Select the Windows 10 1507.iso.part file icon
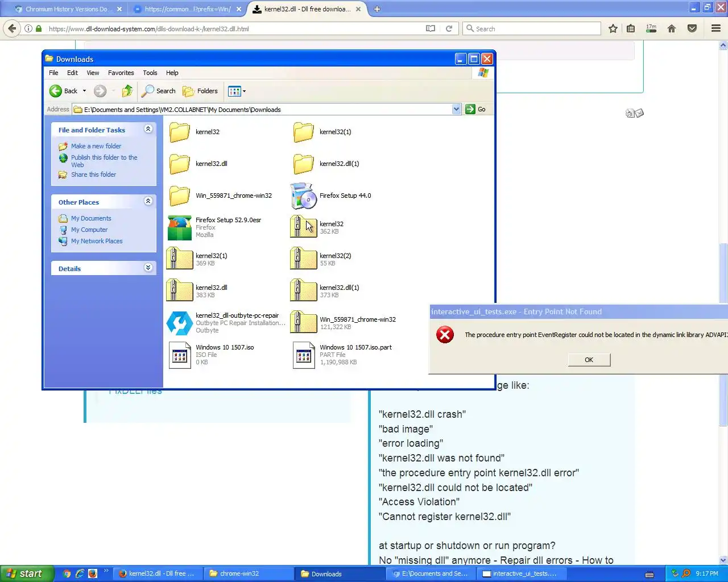Image resolution: width=728 pixels, height=582 pixels. 304,355
